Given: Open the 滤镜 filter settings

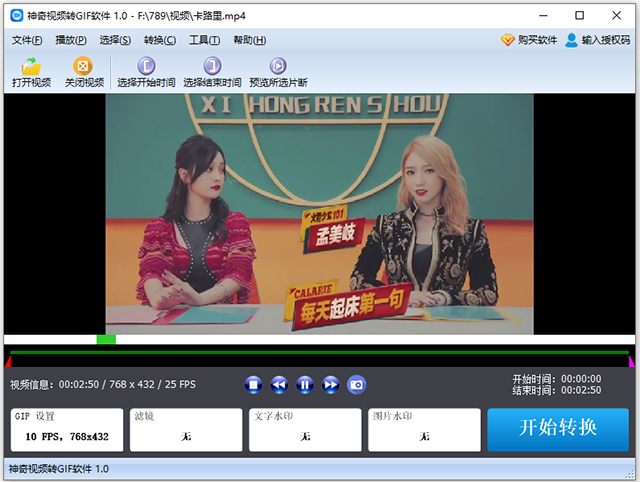Looking at the screenshot, I should click(186, 430).
